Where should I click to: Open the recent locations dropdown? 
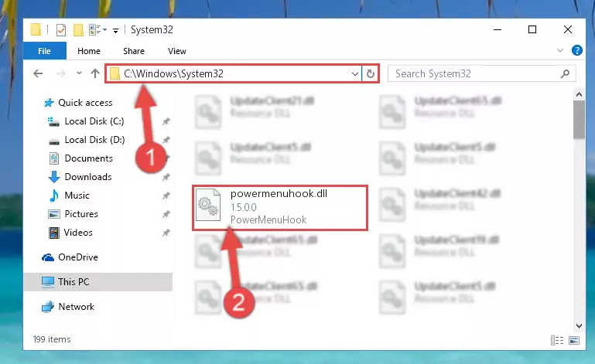(79, 73)
